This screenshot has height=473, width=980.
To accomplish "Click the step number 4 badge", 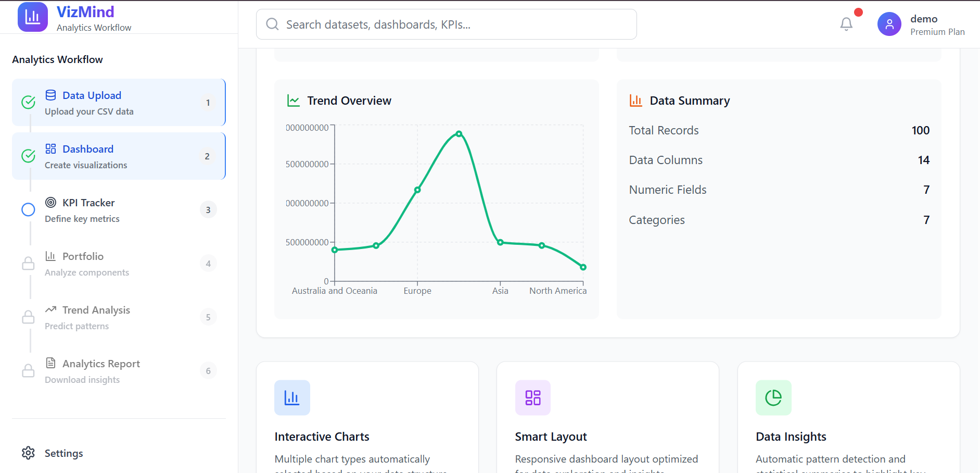I will click(x=208, y=264).
